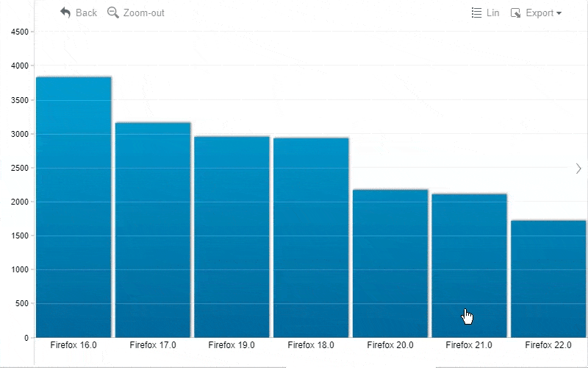Select the Firefox 19.0 bar
The height and width of the screenshot is (368, 588).
pos(232,236)
